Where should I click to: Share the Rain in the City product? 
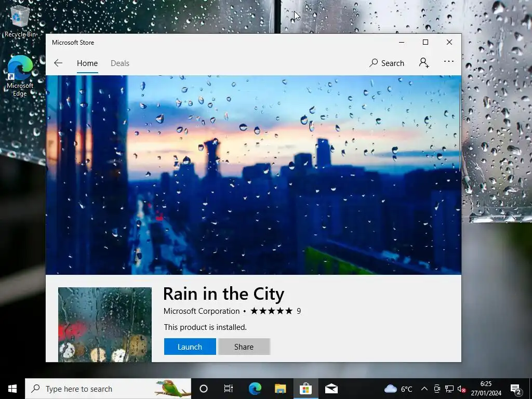click(x=244, y=347)
